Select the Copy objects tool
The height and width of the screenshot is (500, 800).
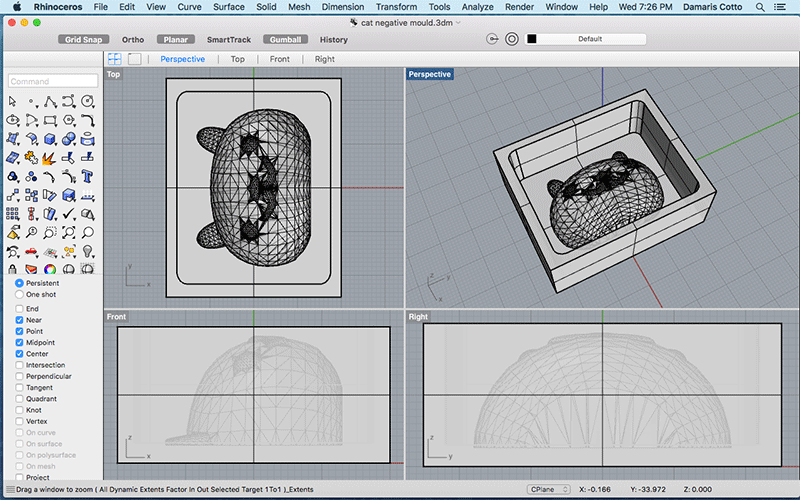[x=32, y=195]
